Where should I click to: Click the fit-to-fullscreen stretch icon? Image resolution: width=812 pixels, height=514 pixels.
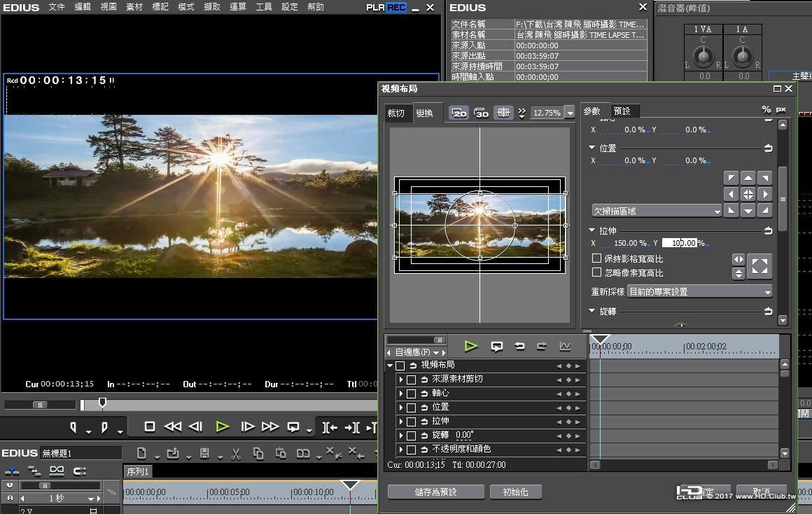click(759, 266)
